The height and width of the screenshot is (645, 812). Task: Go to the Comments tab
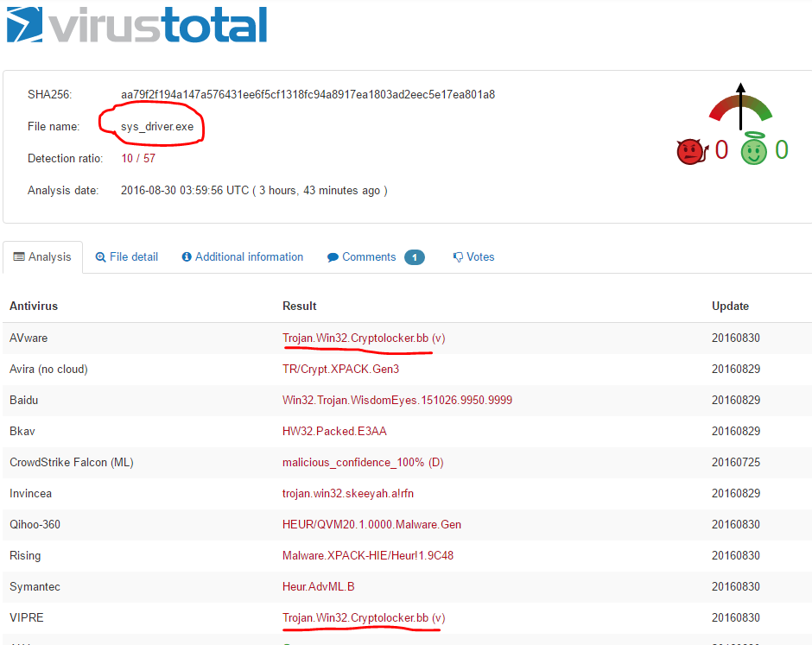point(376,257)
